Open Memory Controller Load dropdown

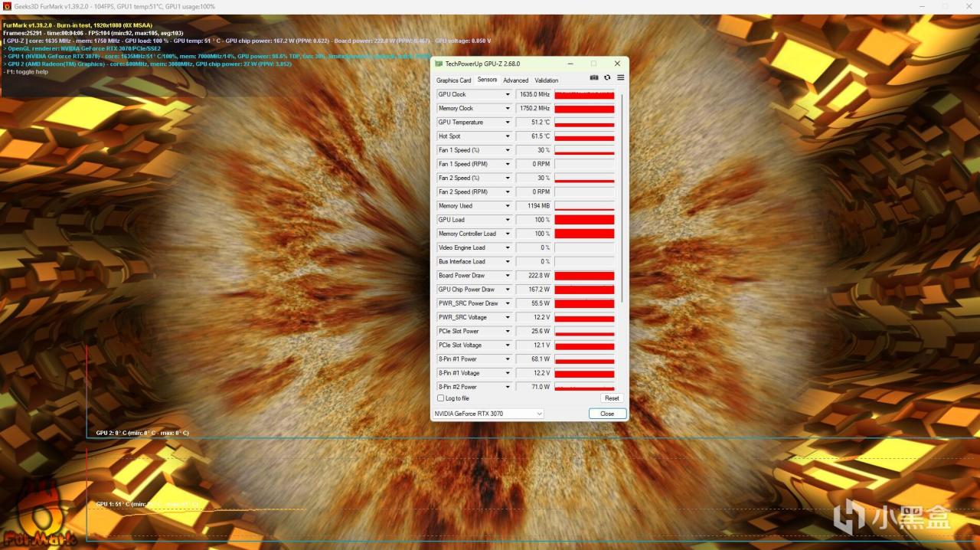pyautogui.click(x=507, y=234)
